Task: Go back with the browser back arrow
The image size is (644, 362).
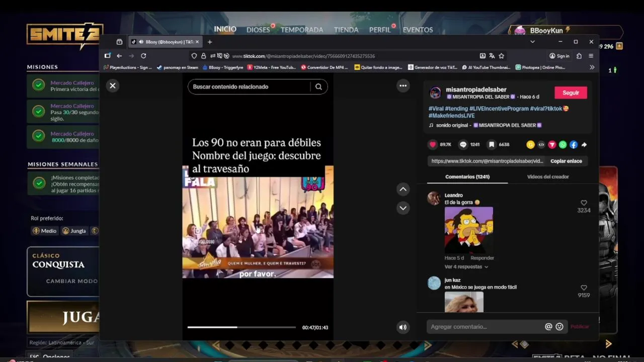Action: coord(119,56)
